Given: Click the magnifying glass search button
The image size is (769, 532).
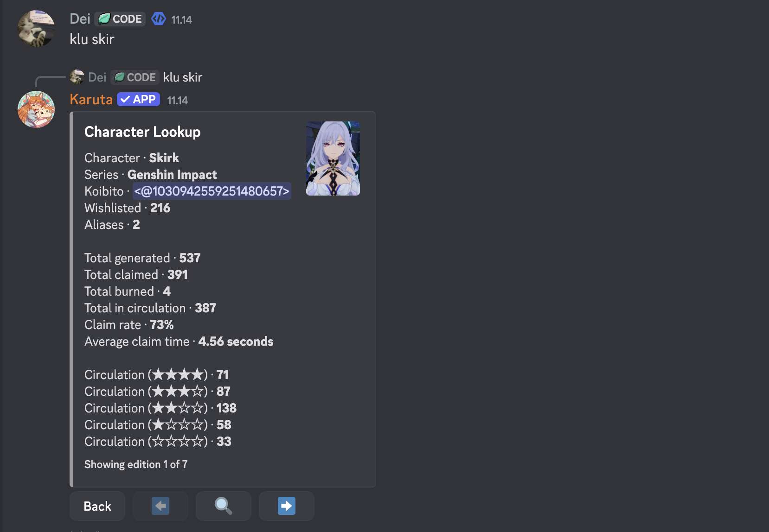Looking at the screenshot, I should 224,506.
